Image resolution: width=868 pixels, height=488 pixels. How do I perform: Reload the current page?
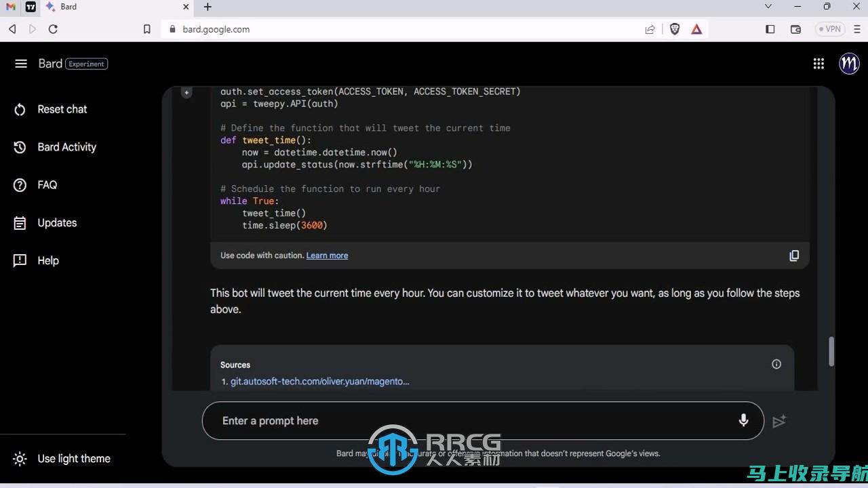pyautogui.click(x=53, y=29)
